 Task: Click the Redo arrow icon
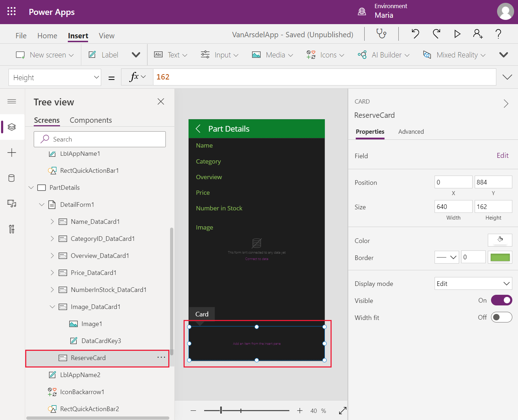click(436, 34)
